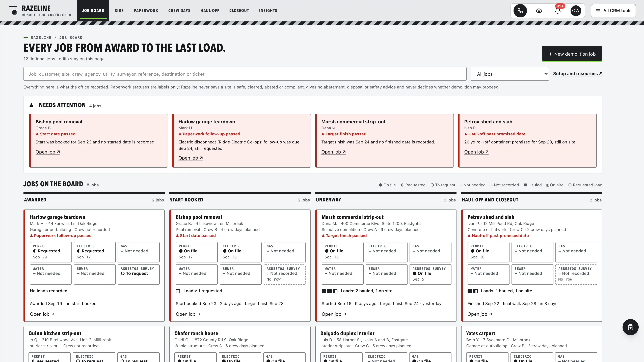This screenshot has height=362, width=644.
Task: Click Bishop card Electric On file tile
Action: pyautogui.click(x=240, y=252)
